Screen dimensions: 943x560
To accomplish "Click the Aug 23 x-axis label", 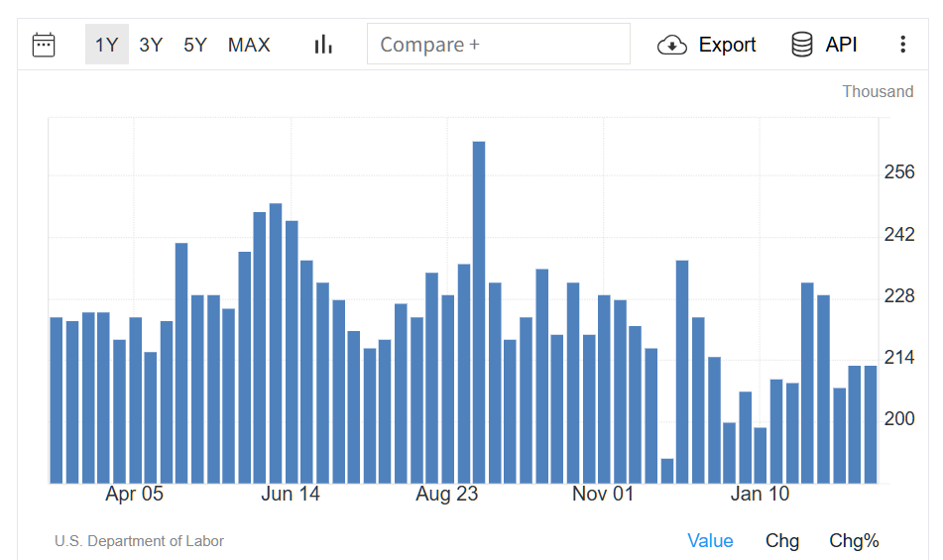I will tap(447, 494).
